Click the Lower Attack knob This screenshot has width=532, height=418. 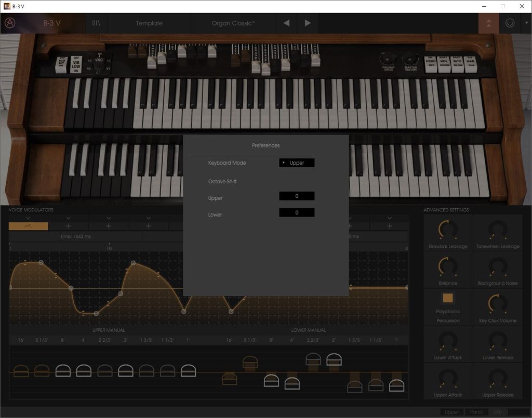pyautogui.click(x=448, y=341)
